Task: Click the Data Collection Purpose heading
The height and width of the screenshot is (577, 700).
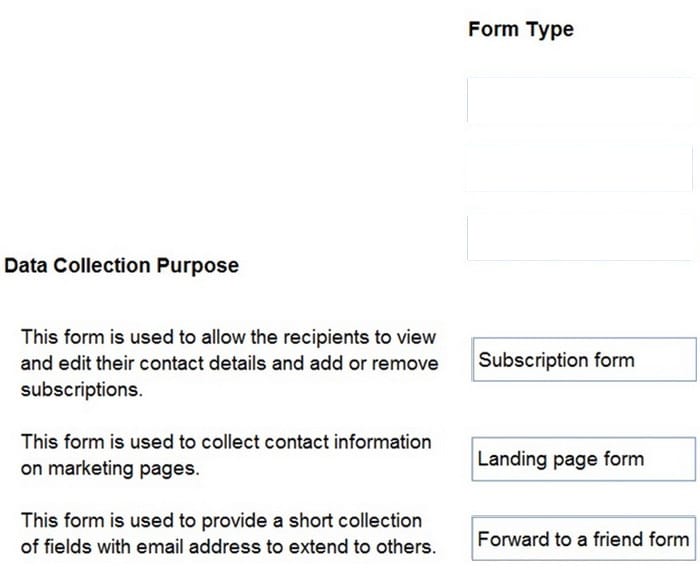Action: point(121,265)
